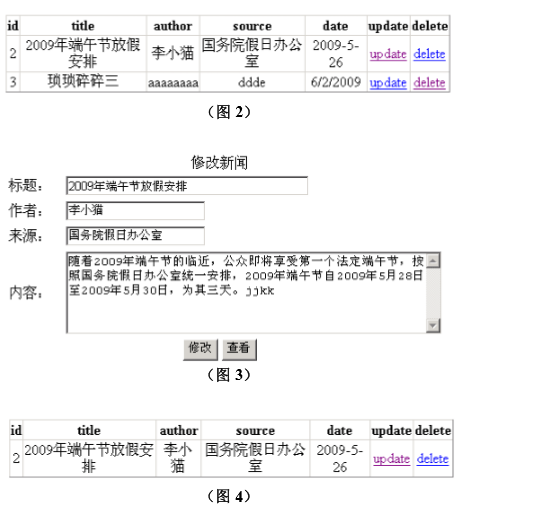Click the textarea scroll down arrow
Viewport: 535px width, 515px height.
coord(433,325)
